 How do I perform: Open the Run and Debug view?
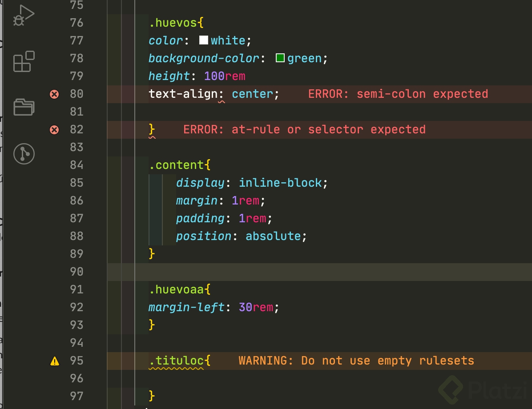click(24, 15)
